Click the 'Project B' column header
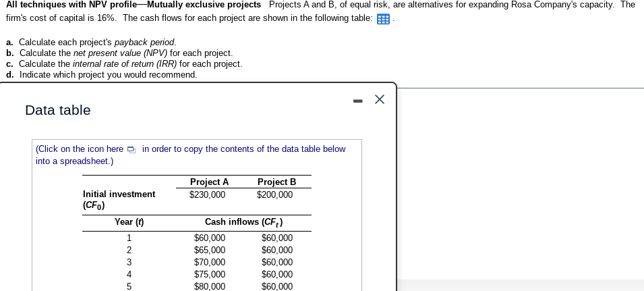 [x=276, y=182]
